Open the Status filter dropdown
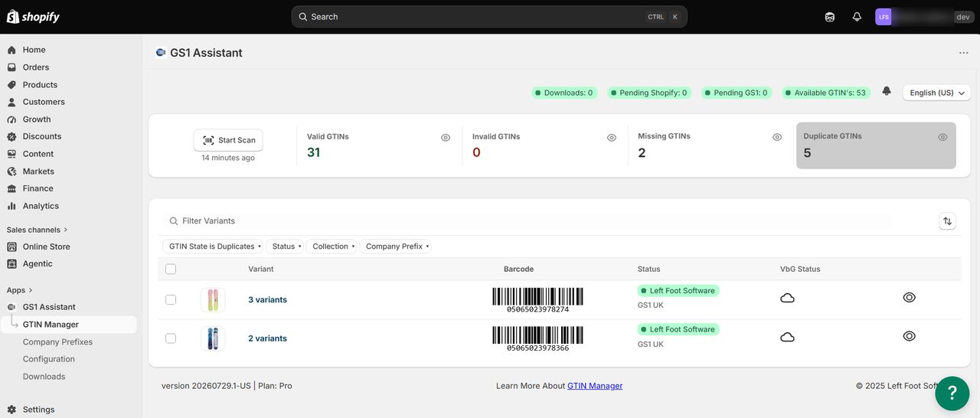This screenshot has height=418, width=980. pyautogui.click(x=287, y=247)
